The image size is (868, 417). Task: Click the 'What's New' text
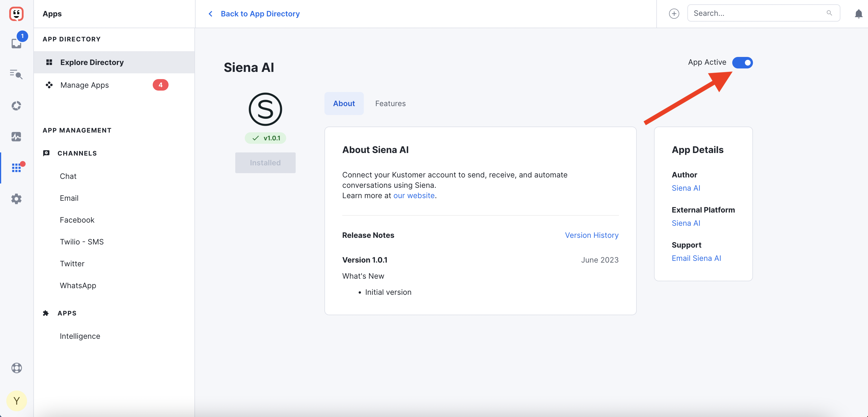[363, 276]
